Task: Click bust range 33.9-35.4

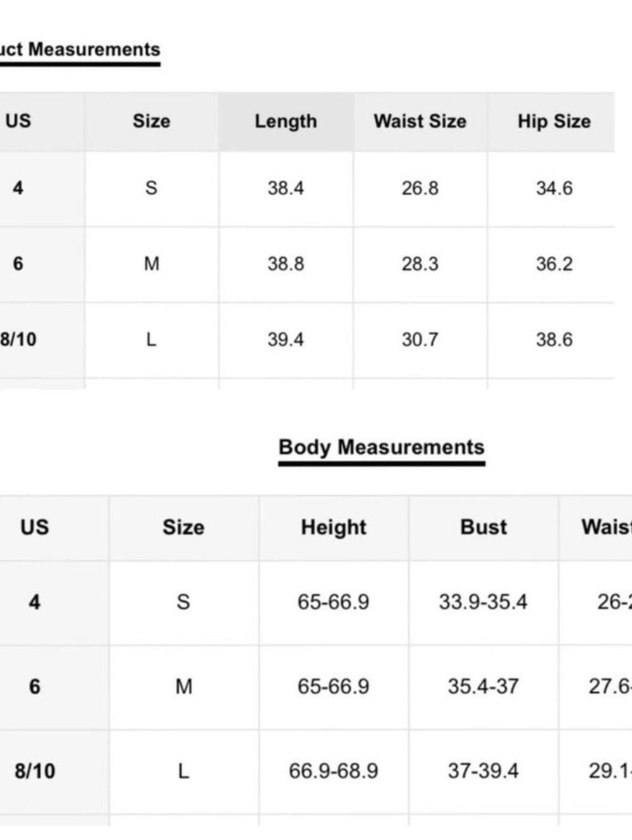Action: (483, 602)
